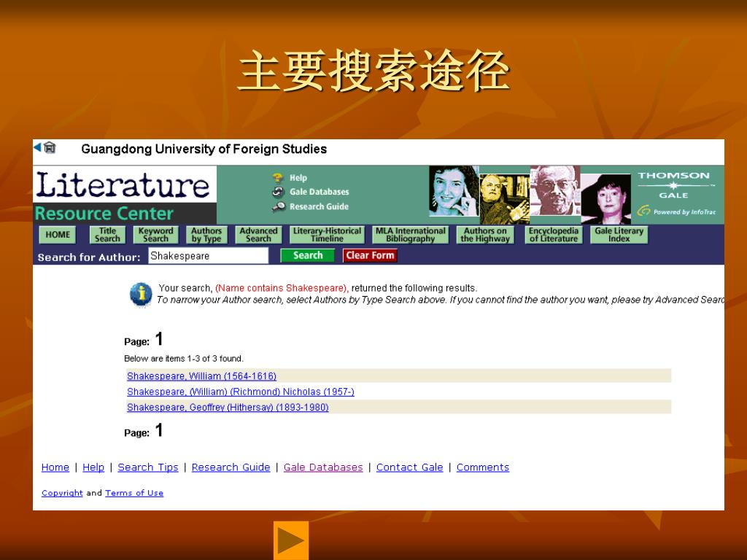Click the Search Tips link
The width and height of the screenshot is (747, 560).
(148, 467)
